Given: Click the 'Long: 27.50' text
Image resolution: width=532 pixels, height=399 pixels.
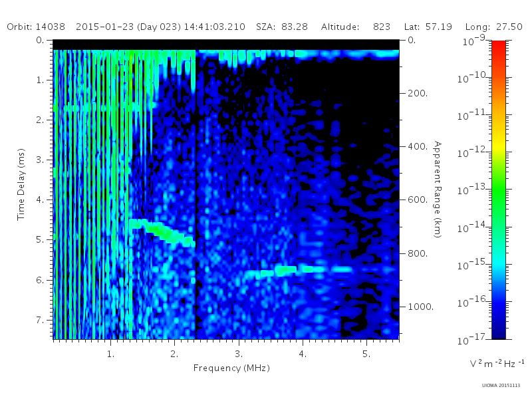Looking at the screenshot, I should (493, 27).
